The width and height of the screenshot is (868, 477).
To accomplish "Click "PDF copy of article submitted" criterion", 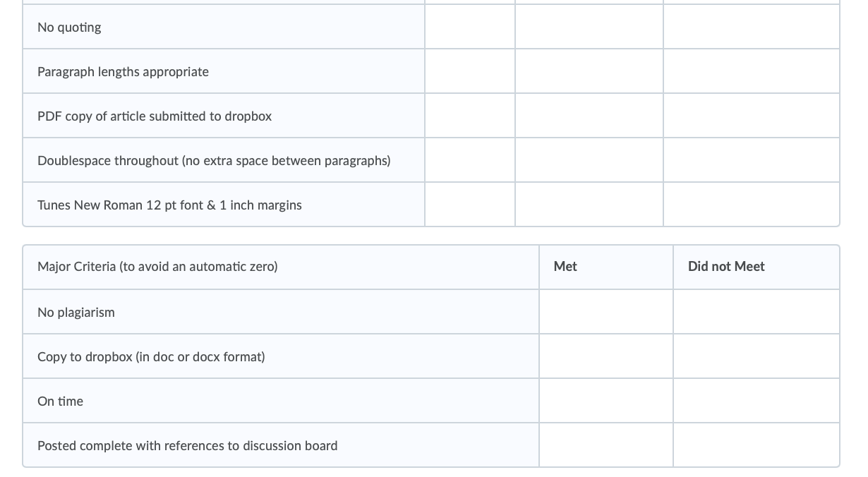I will [x=155, y=116].
